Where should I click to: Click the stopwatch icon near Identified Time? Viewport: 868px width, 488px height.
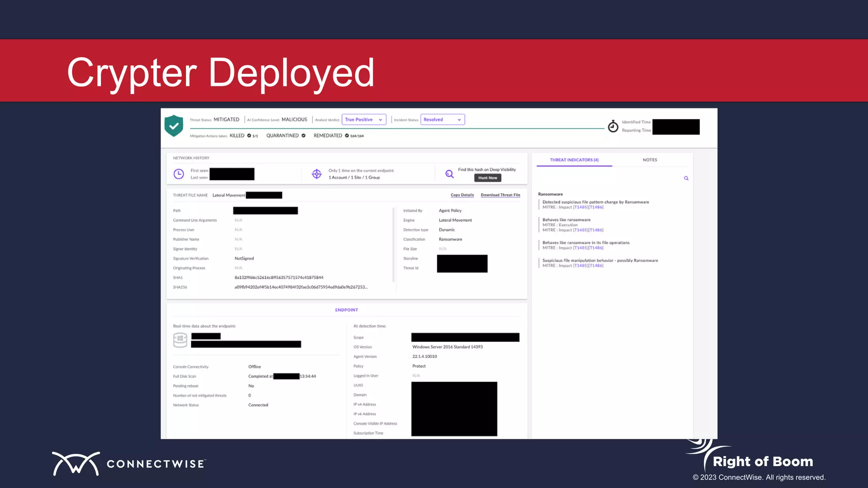[613, 126]
